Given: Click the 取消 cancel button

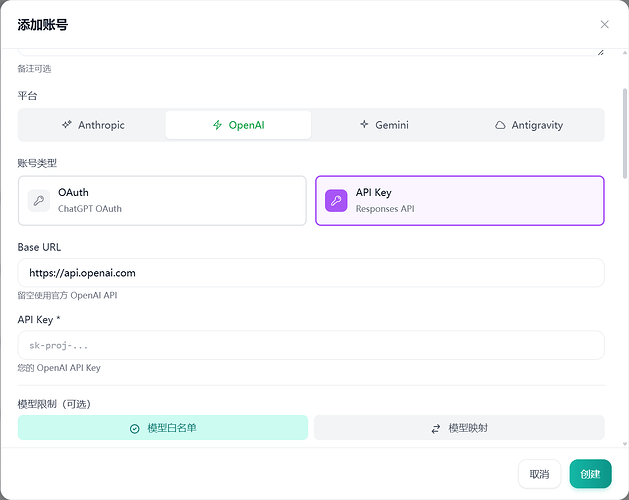Looking at the screenshot, I should click(539, 474).
